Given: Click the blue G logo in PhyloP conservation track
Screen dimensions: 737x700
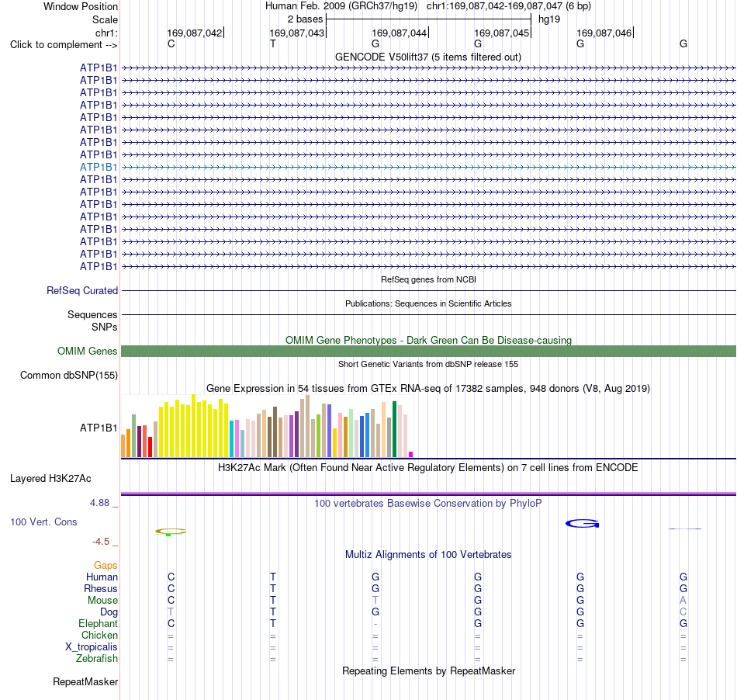Looking at the screenshot, I should tap(582, 523).
